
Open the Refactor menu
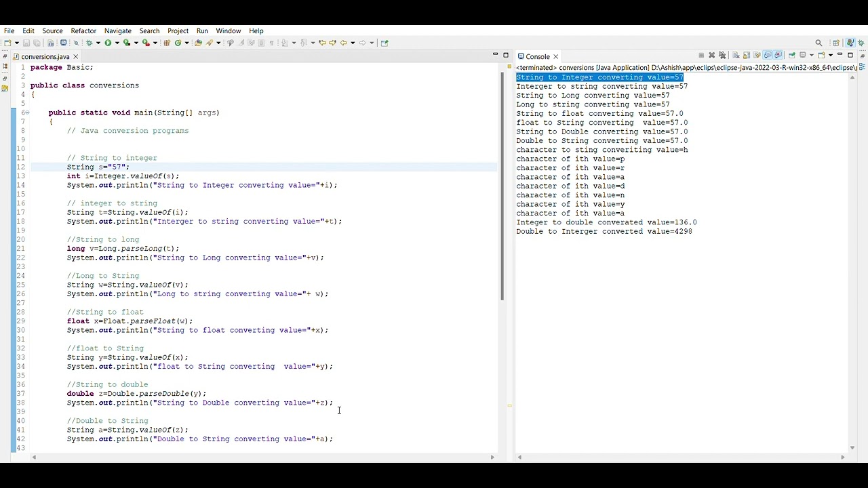coord(83,30)
